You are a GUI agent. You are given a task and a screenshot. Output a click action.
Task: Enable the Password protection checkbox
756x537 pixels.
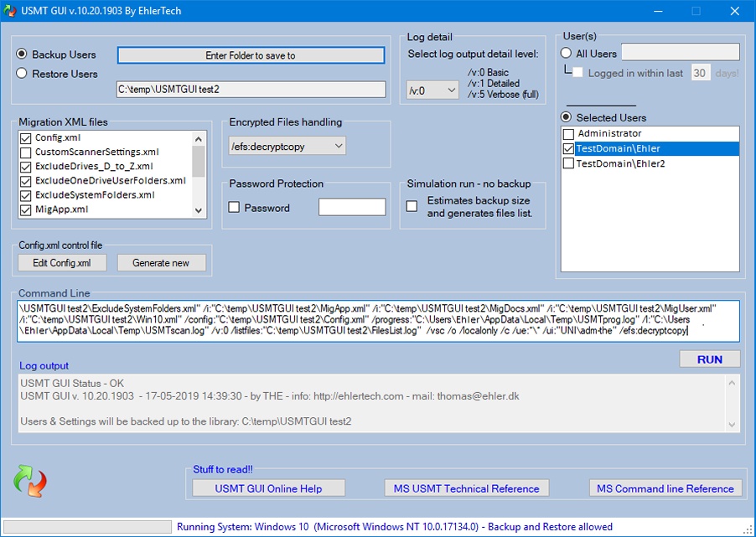[x=234, y=207]
